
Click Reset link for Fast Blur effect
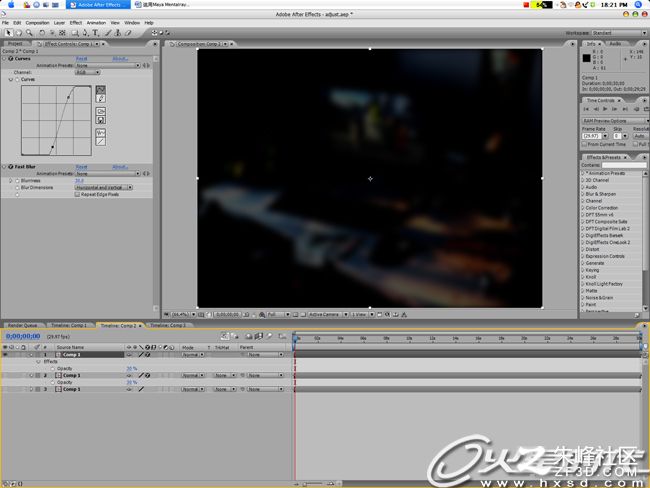tap(82, 167)
